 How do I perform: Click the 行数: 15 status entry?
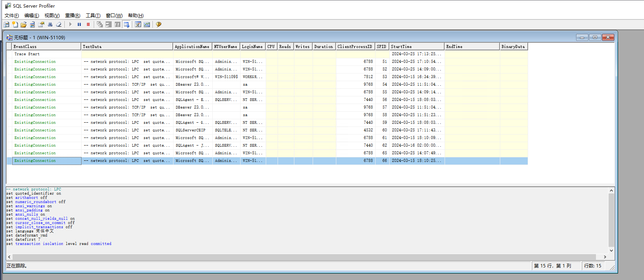click(x=593, y=266)
